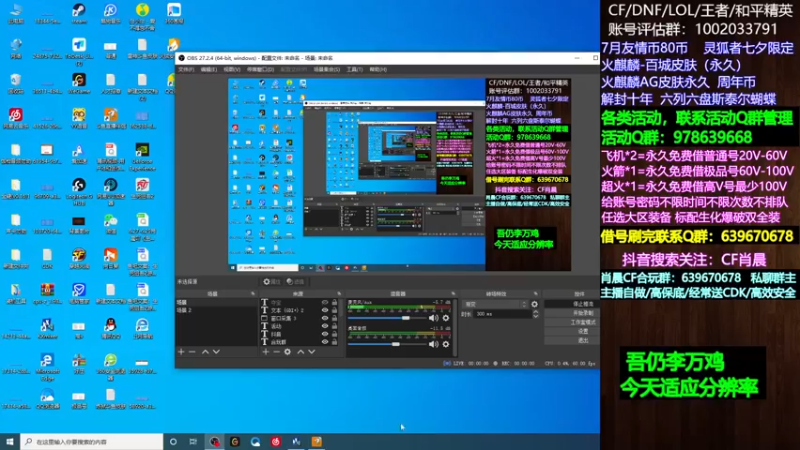Image resolution: width=800 pixels, height=450 pixels.
Task: Open the YY语音 desktop shortcut
Action: (x=79, y=118)
